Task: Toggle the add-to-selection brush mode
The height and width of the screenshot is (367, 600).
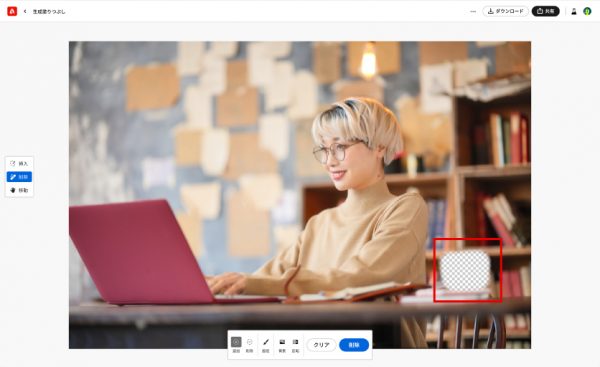Action: 236,344
